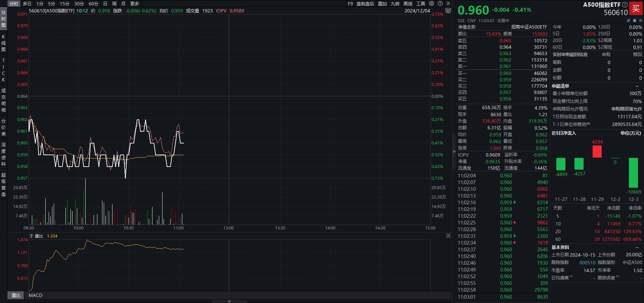Viewport: 644px width, 303px height.
Task: Click the 10:30 time axis marker
Action: pos(128,228)
